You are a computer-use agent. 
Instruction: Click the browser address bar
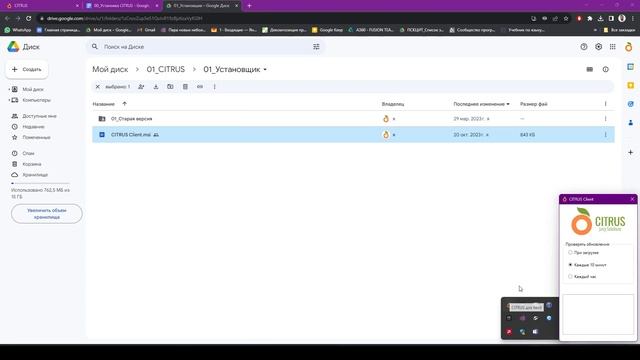coord(282,18)
